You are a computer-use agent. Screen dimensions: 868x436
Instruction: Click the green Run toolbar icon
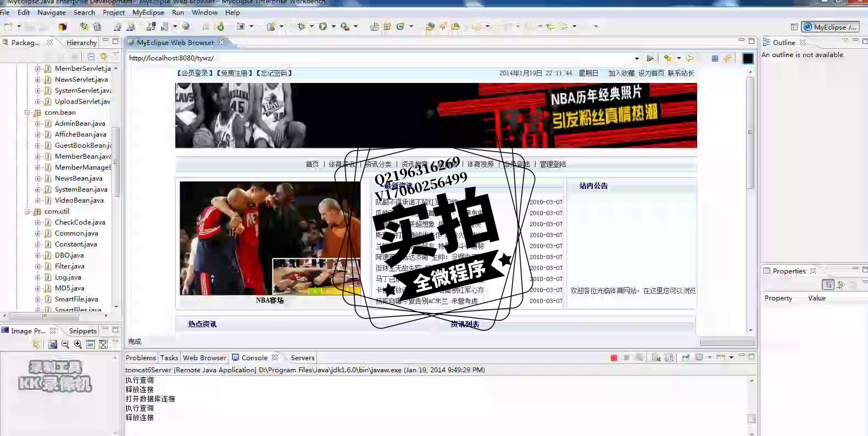click(323, 26)
